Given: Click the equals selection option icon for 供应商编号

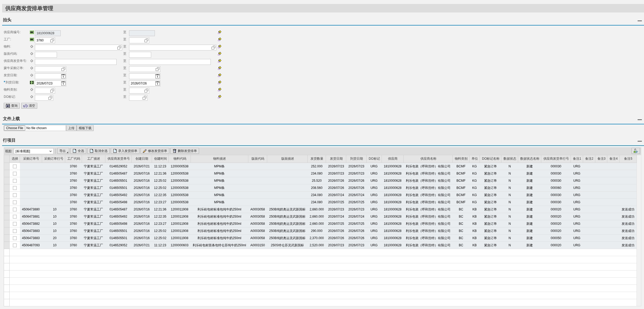Looking at the screenshot, I should 32,32.
